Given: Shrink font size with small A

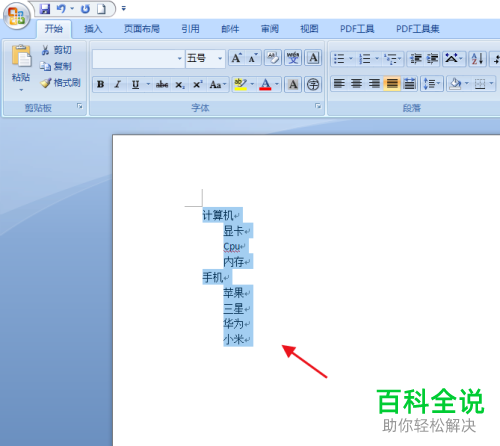Looking at the screenshot, I should tap(253, 58).
